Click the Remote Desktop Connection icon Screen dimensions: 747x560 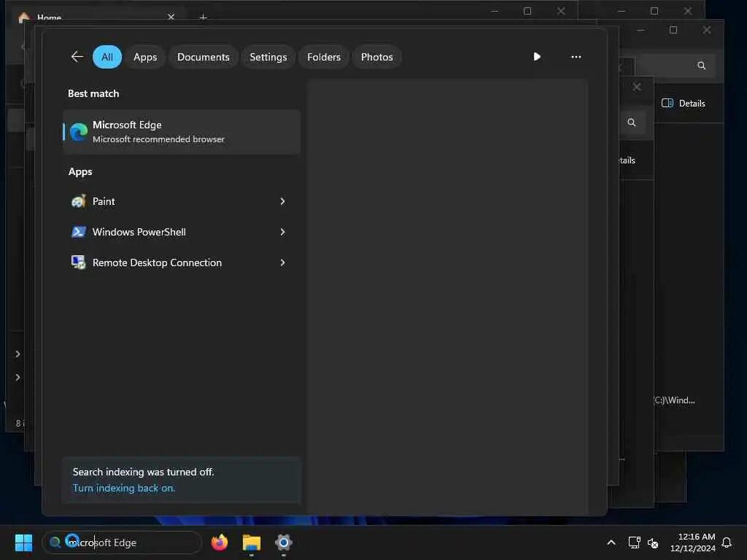tap(79, 262)
